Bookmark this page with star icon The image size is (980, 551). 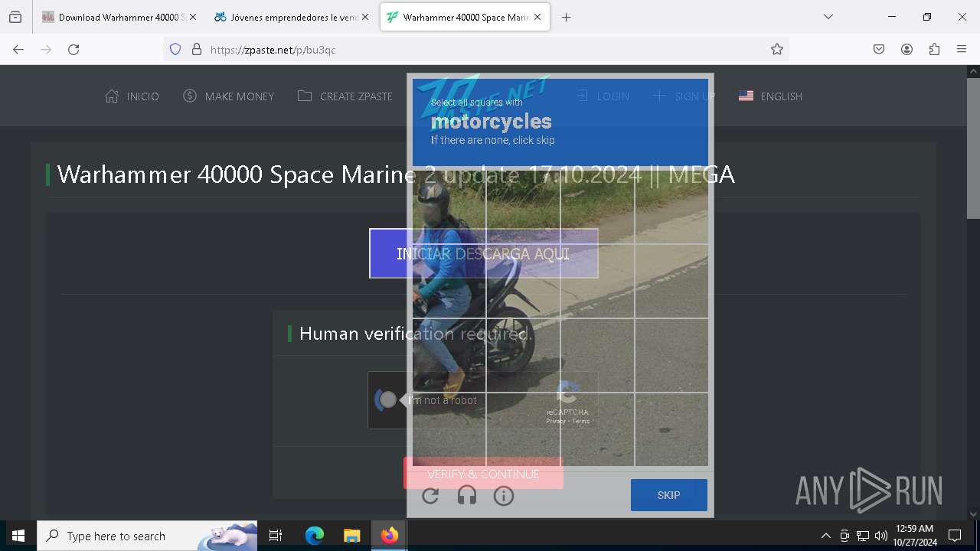point(777,49)
